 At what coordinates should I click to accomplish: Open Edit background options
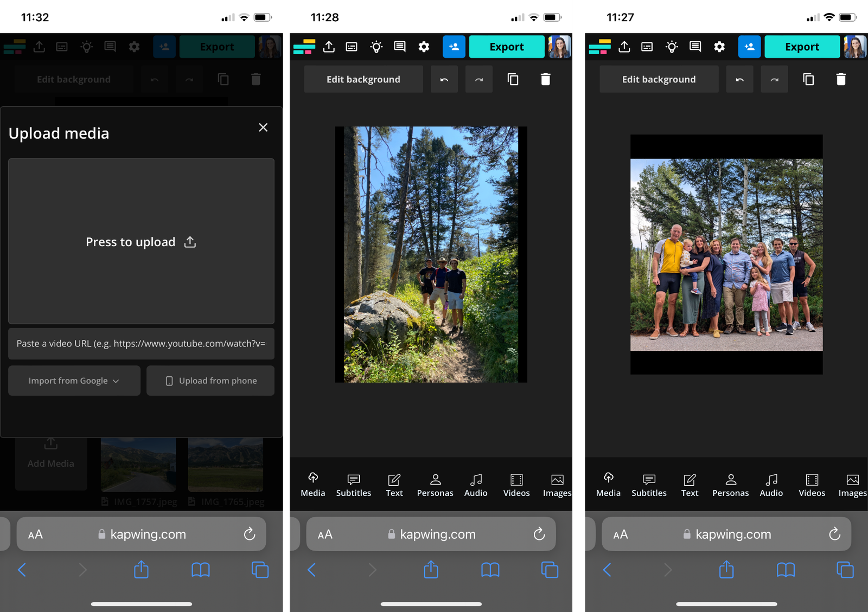tap(363, 79)
